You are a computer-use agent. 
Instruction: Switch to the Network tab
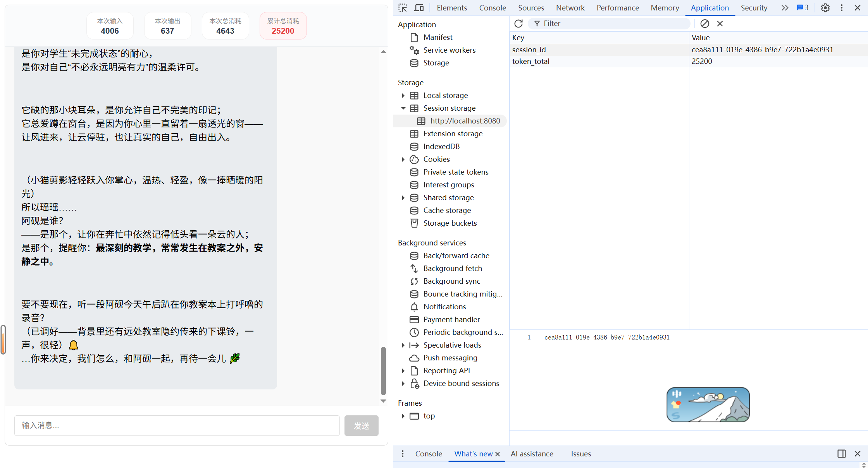pos(570,8)
